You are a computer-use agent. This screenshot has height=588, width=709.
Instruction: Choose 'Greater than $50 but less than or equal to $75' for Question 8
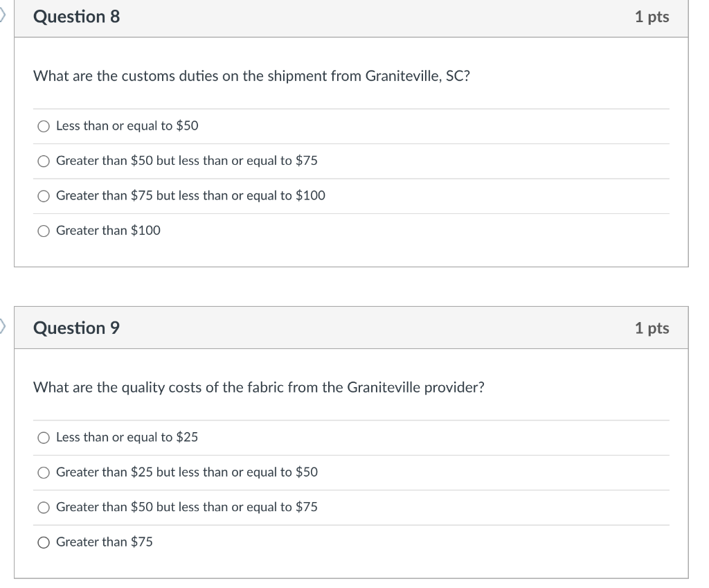[x=44, y=161]
